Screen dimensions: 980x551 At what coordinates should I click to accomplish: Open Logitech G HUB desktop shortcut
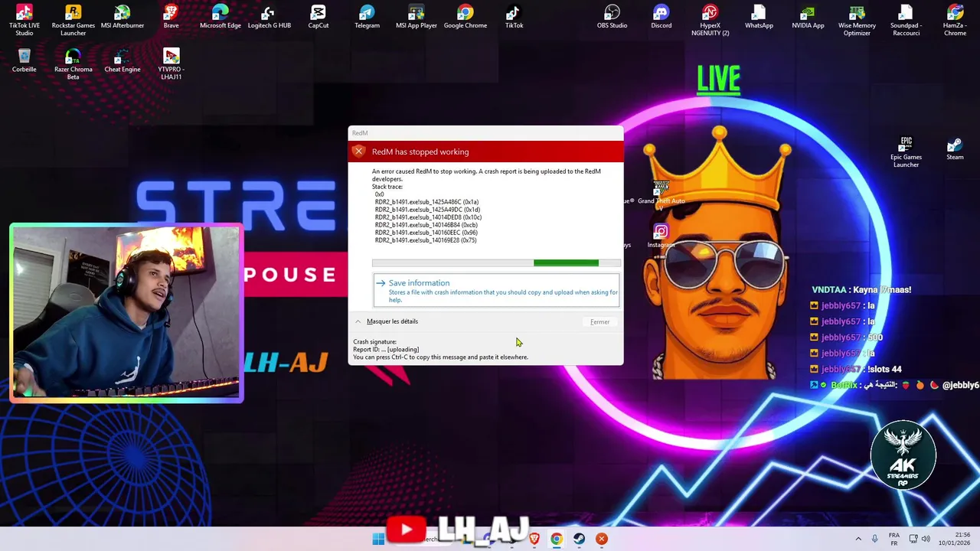tap(269, 17)
